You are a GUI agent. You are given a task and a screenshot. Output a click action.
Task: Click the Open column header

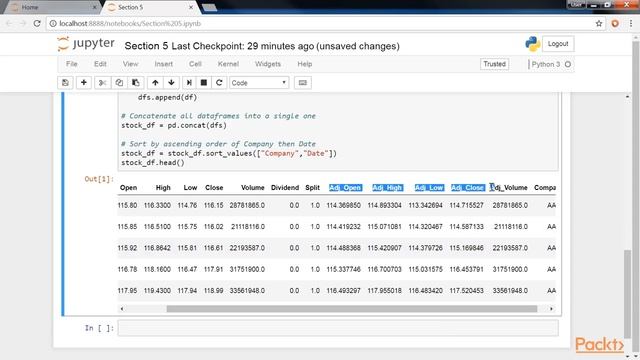click(x=129, y=188)
